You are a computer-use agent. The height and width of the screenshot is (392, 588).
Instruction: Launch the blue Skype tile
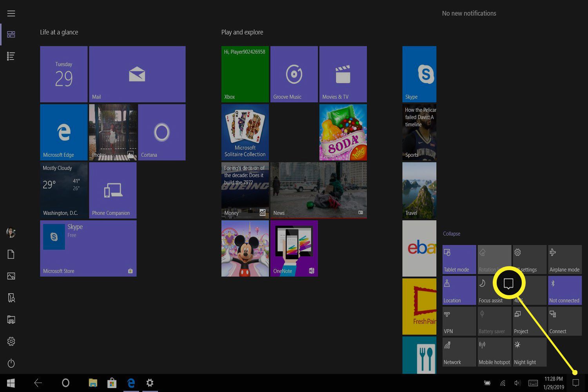coord(419,74)
